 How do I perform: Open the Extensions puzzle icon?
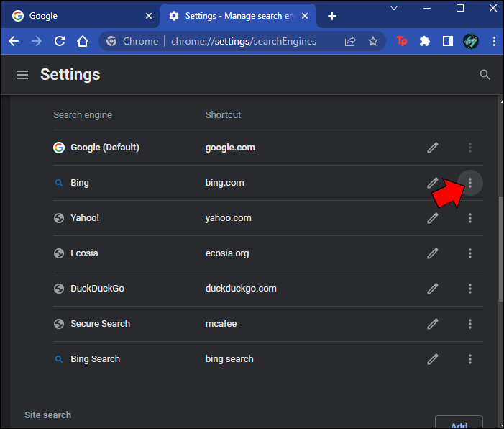[x=425, y=41]
